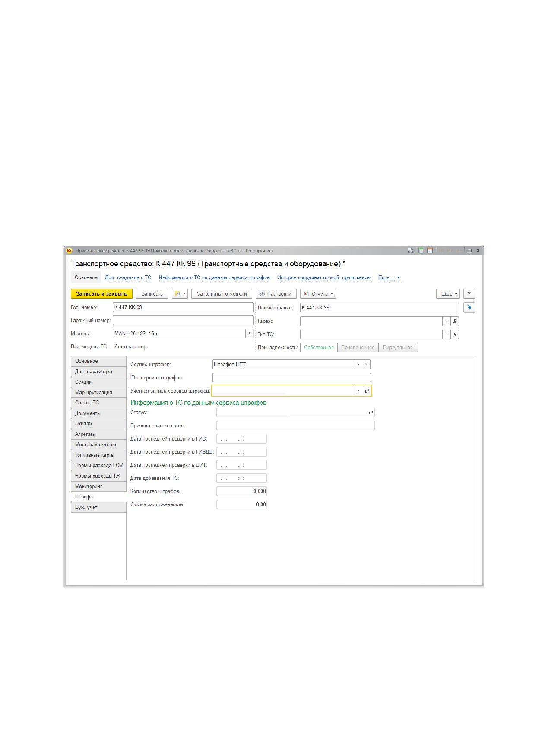Click the print icon in the title bar
Viewport: 535px width, 756px height.
tap(411, 250)
